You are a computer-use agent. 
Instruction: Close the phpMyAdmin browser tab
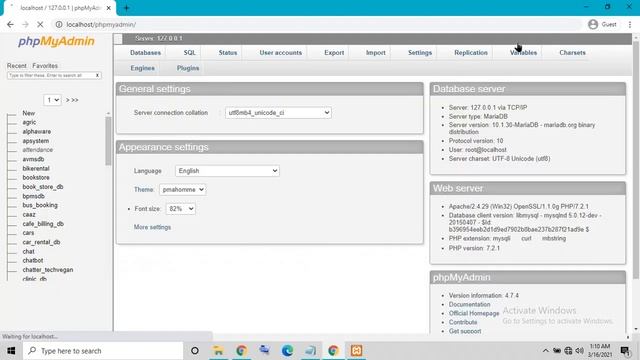pyautogui.click(x=109, y=8)
